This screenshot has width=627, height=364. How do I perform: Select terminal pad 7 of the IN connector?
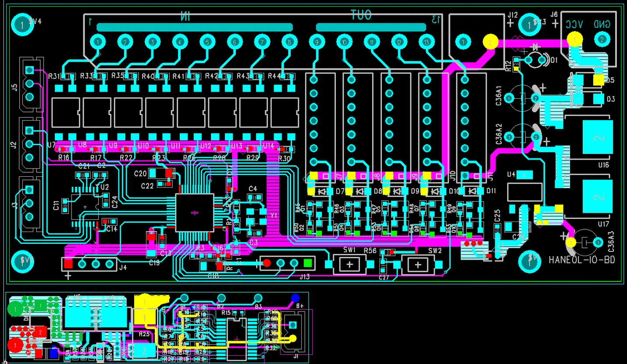pos(262,42)
